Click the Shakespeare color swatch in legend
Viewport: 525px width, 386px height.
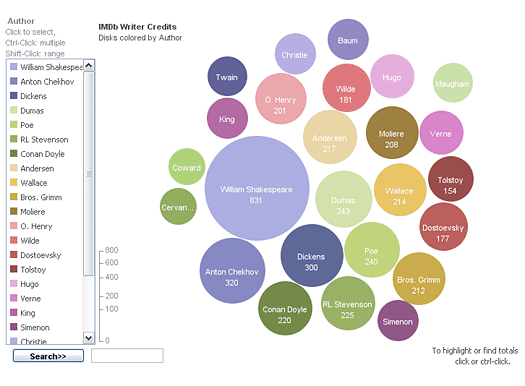point(14,67)
